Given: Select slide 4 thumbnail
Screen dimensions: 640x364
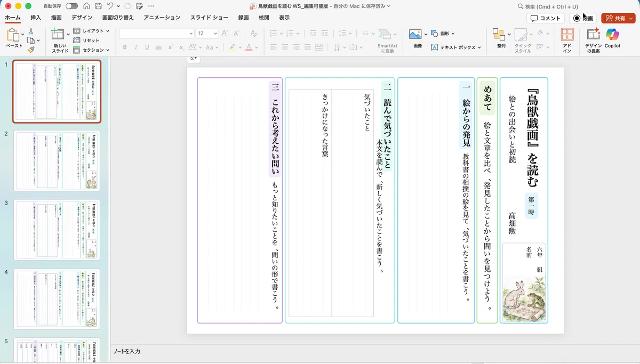Looking at the screenshot, I should [x=57, y=299].
